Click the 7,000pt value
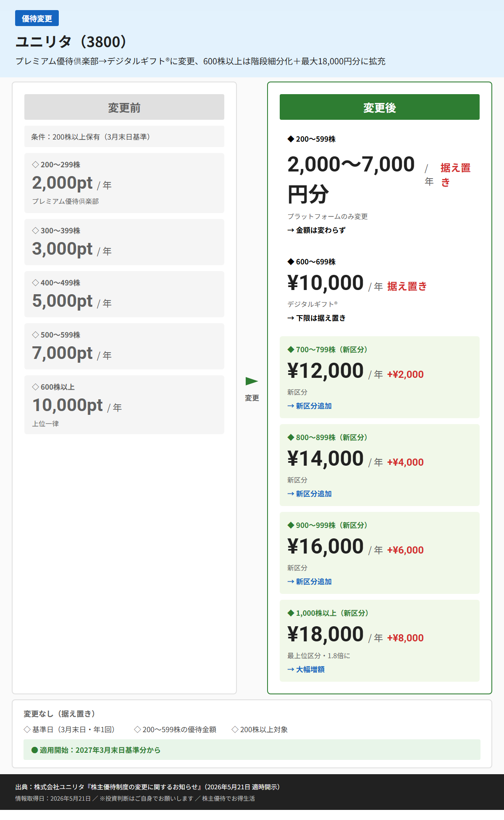The width and height of the screenshot is (504, 820). tap(62, 353)
